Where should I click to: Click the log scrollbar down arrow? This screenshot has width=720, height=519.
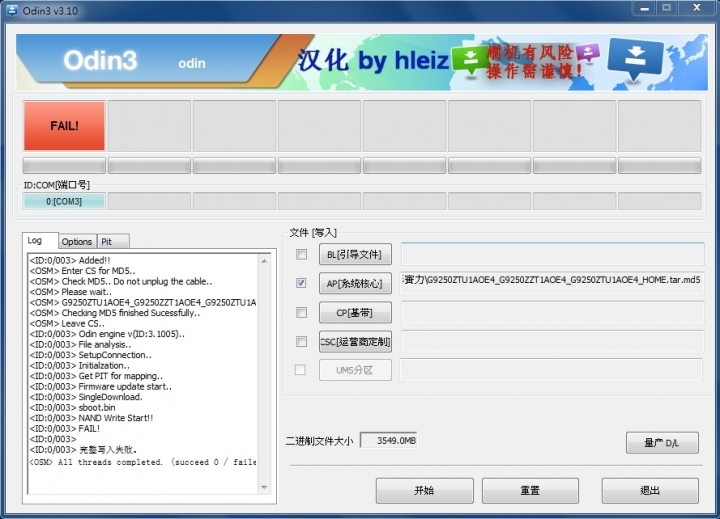tap(264, 487)
